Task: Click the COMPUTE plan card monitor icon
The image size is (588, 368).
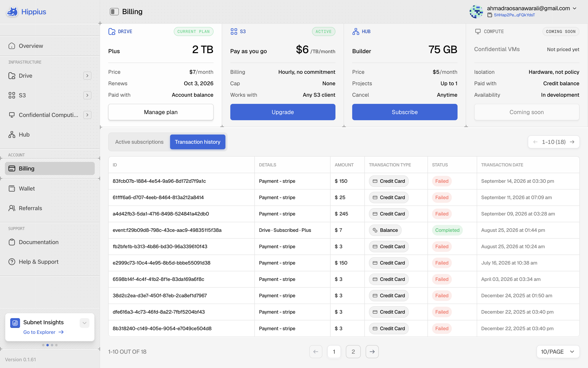Action: coord(478,31)
